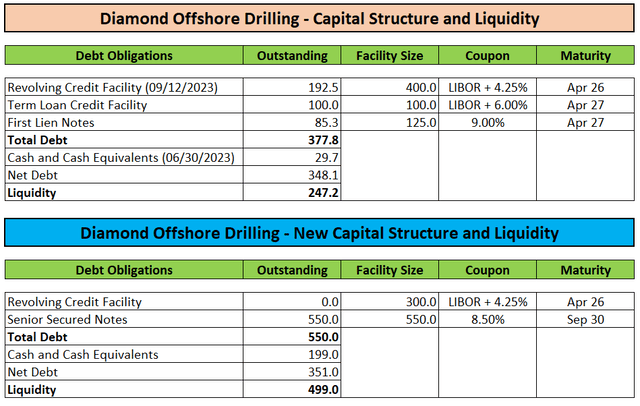Click 'Liquidity' label beside 499.0
This screenshot has width=640, height=406.
(32, 390)
